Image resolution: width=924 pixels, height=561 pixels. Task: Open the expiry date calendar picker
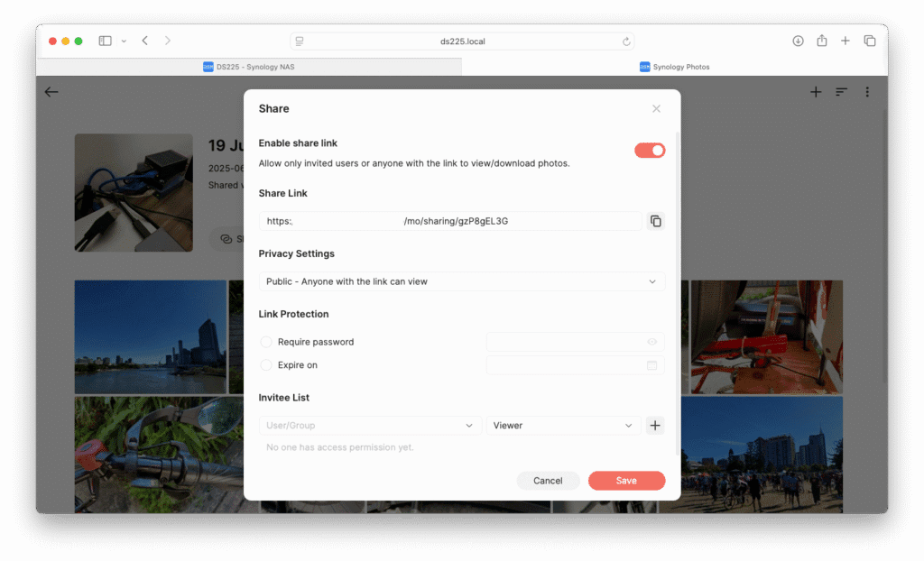pyautogui.click(x=651, y=365)
